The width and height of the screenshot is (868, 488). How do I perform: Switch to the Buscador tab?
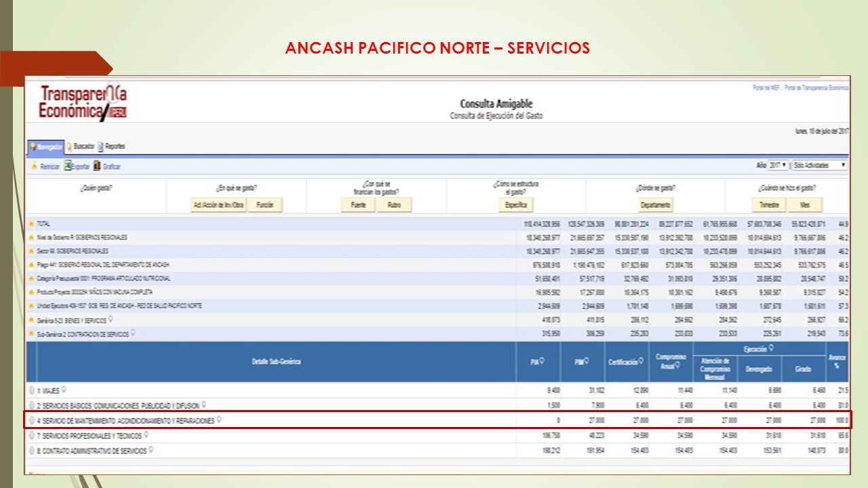click(81, 146)
